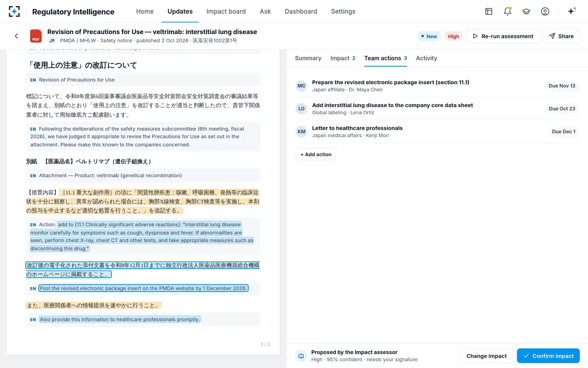The width and height of the screenshot is (588, 368).
Task: Open the AI sparkle assistant icon
Action: [572, 11]
